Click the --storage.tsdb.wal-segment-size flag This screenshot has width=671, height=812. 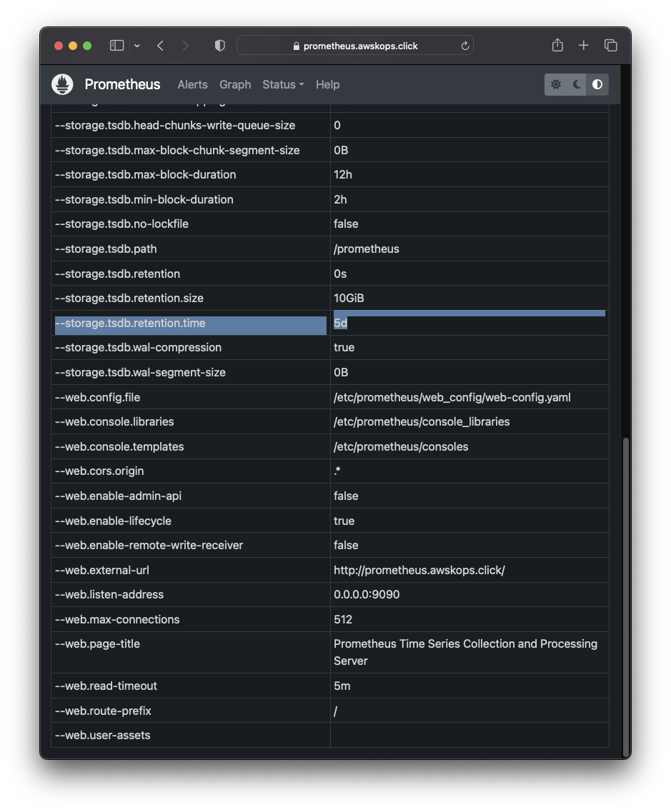click(x=141, y=372)
